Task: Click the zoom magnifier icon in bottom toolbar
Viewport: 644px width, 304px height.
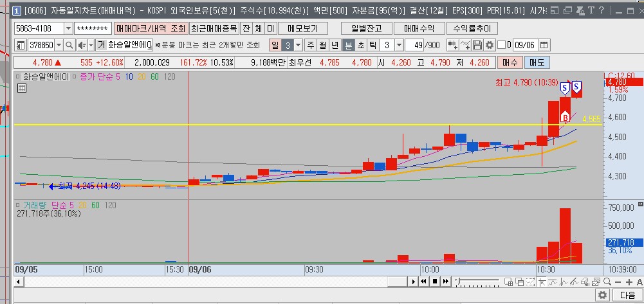Action: pyautogui.click(x=607, y=282)
